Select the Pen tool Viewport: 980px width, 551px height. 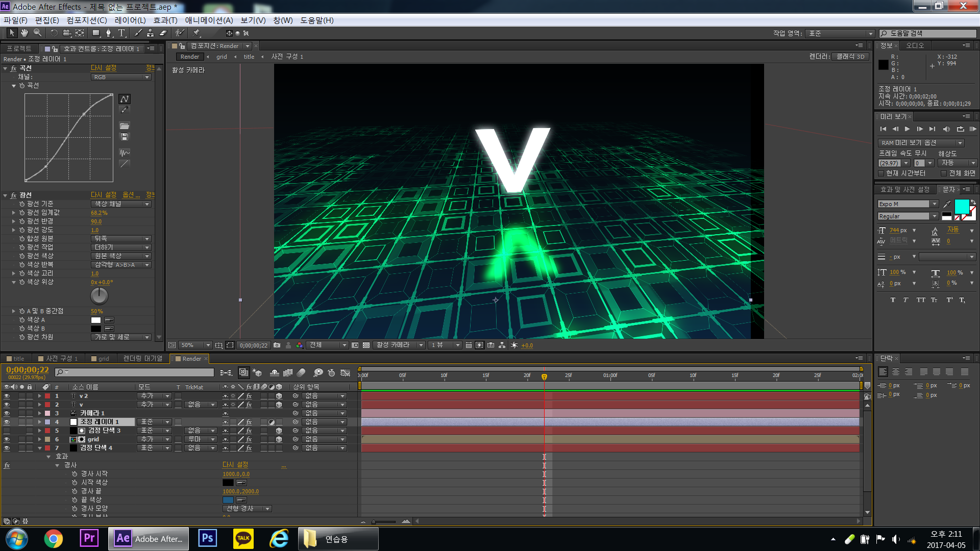[x=108, y=33]
